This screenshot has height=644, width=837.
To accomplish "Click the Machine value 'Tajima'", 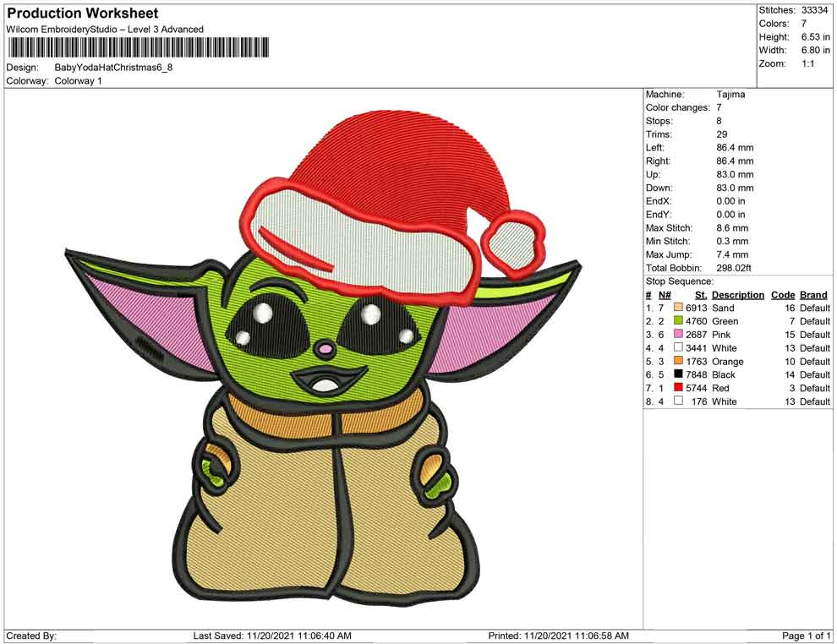I will [x=730, y=95].
